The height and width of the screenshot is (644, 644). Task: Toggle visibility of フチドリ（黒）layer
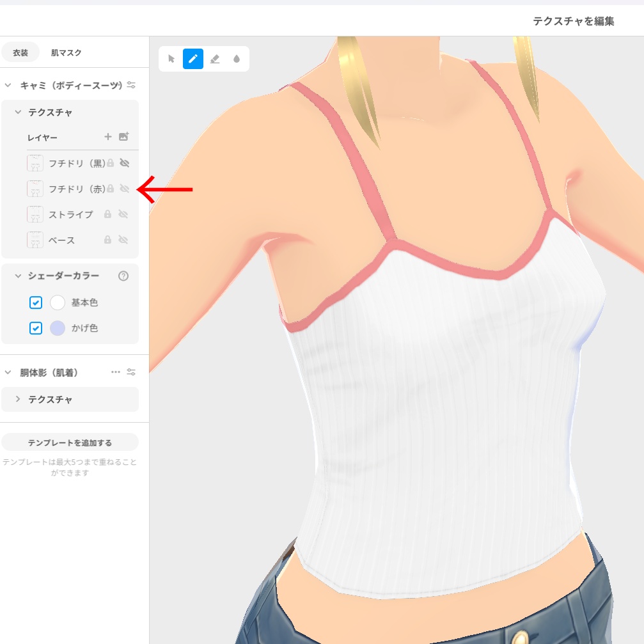125,163
